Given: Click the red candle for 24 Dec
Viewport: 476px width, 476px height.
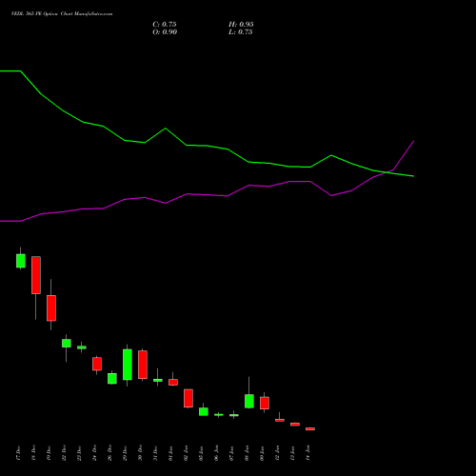Looking at the screenshot, I should click(x=97, y=364).
